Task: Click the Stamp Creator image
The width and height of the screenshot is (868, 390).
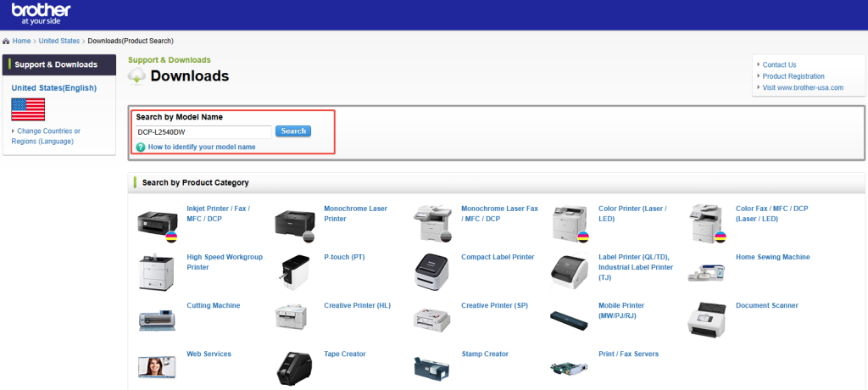Action: pyautogui.click(x=431, y=367)
